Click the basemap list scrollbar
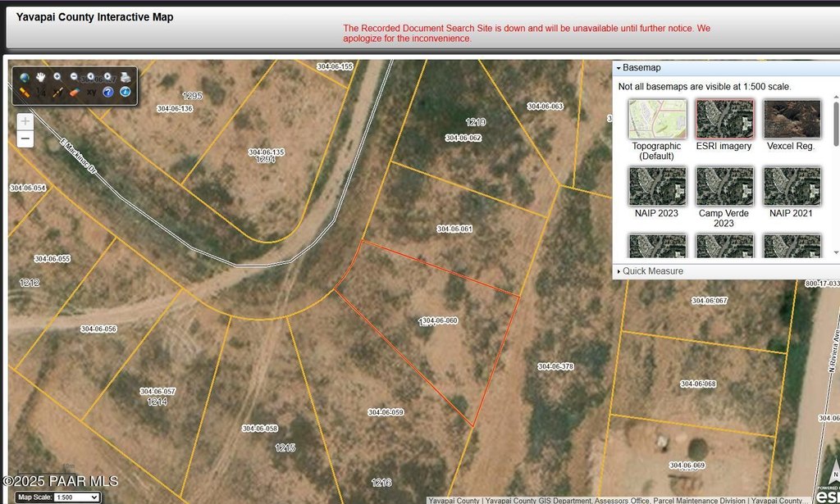Screen dimensions: 840x504 836,123
